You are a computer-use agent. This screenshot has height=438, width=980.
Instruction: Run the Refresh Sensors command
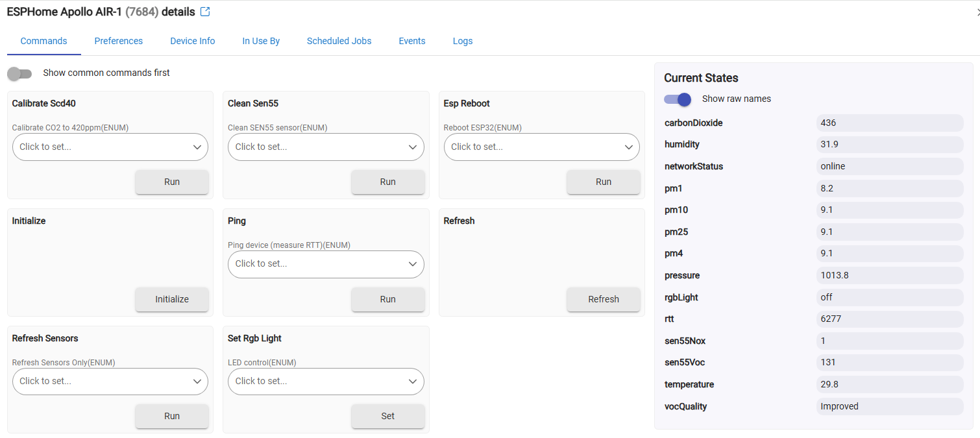click(172, 416)
